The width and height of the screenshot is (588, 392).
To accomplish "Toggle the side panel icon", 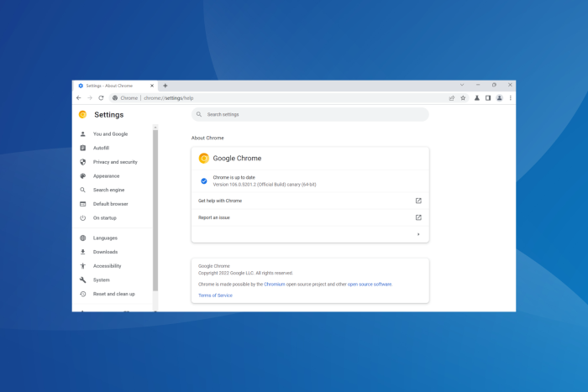I will pos(488,98).
